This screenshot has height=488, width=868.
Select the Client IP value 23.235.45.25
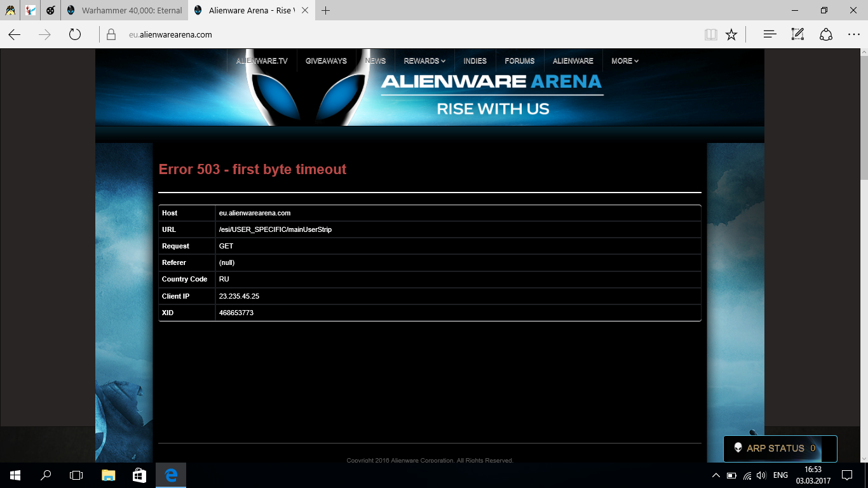tap(239, 296)
